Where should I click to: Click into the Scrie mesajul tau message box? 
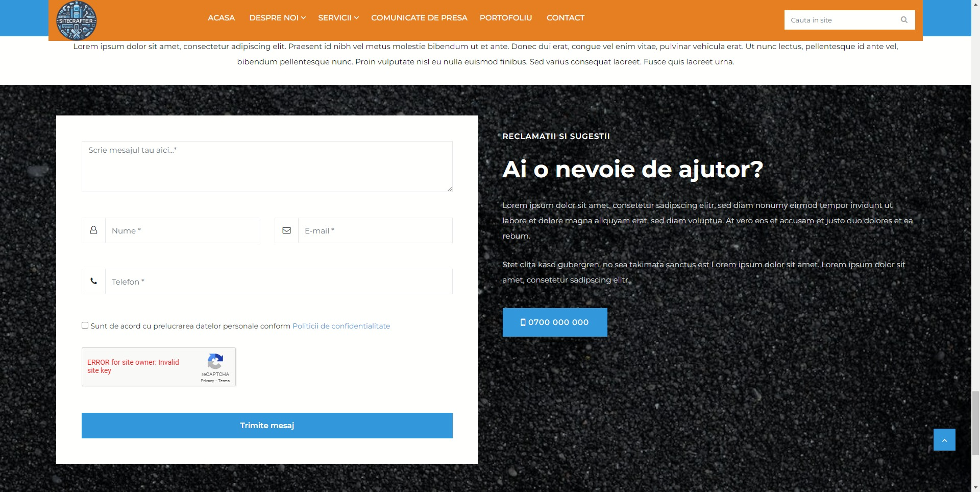point(267,167)
